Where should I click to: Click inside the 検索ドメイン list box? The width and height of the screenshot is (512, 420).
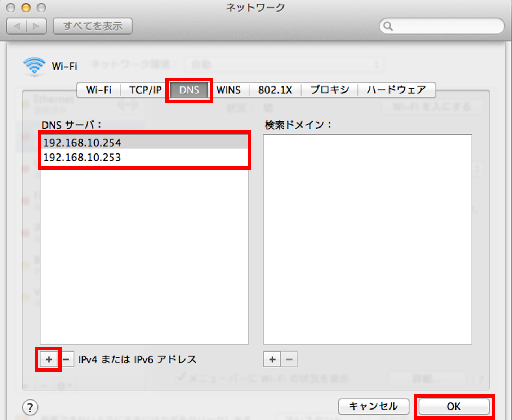[x=368, y=239]
